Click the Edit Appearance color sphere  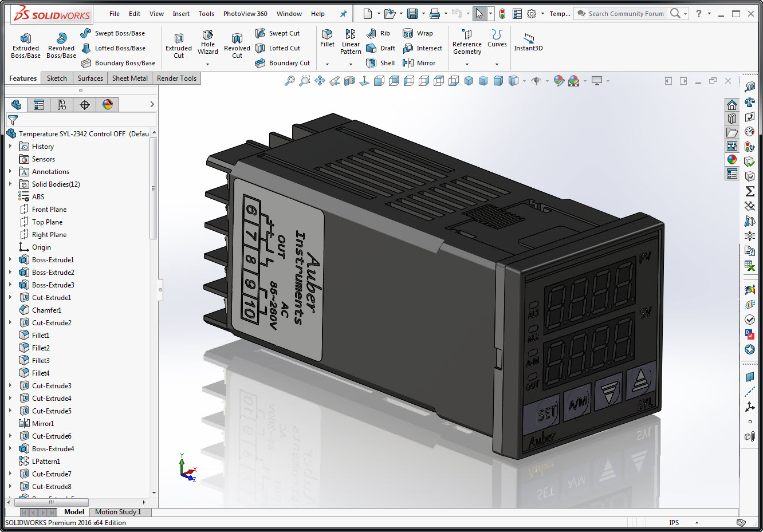coord(559,81)
